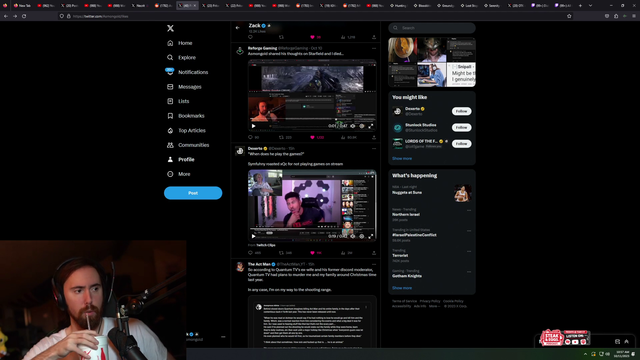The image size is (640, 360).
Task: Open Bookmarks in the sidebar
Action: coord(186,116)
